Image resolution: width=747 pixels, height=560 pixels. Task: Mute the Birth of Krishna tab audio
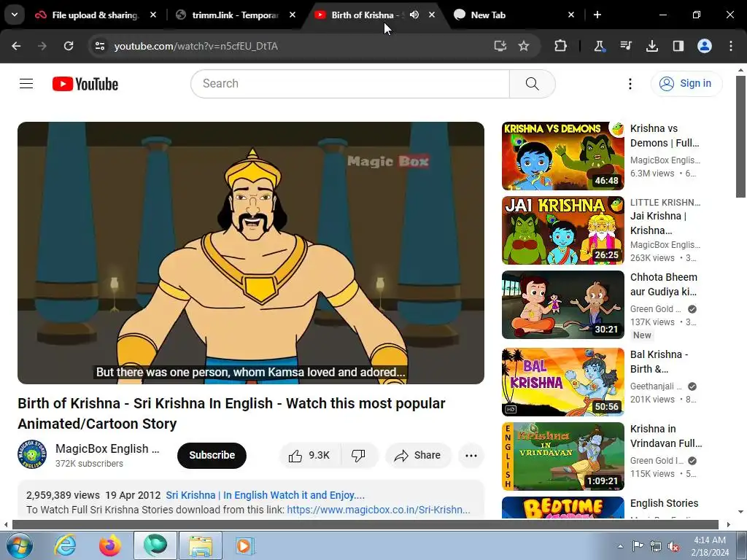[x=414, y=15]
